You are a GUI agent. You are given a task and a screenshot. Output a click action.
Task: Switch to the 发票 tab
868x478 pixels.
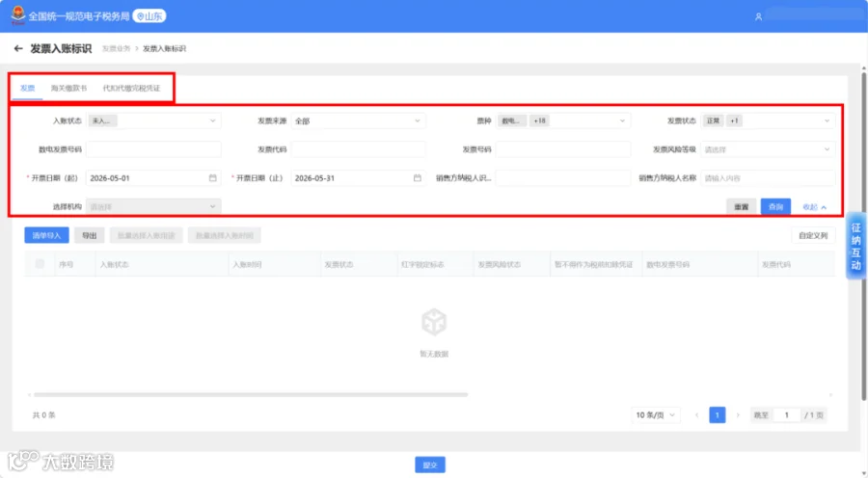pos(28,88)
